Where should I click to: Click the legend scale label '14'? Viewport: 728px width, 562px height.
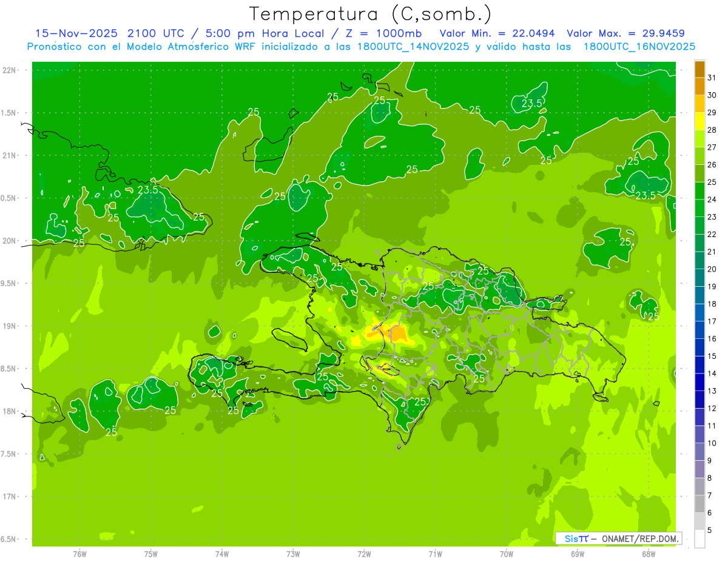coord(712,373)
